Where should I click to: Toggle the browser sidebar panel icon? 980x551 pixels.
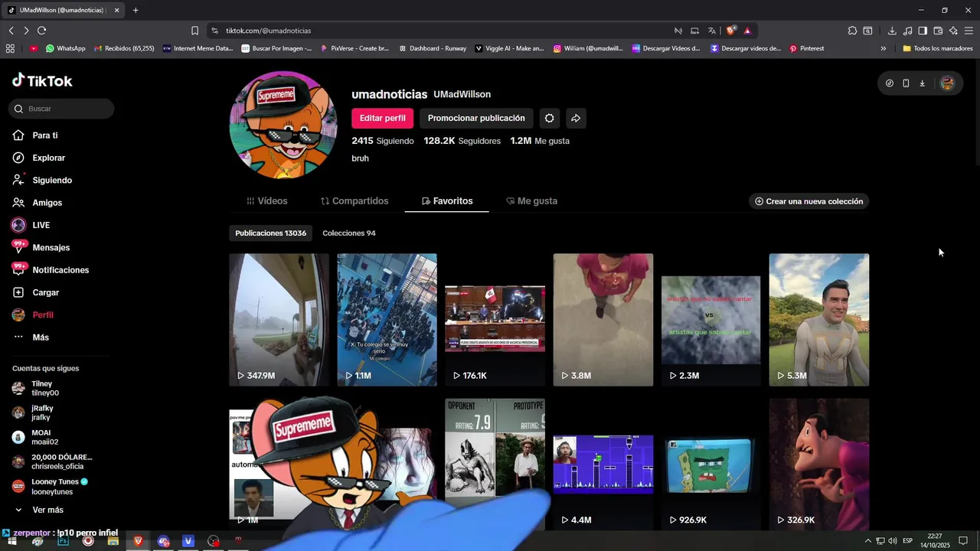click(923, 31)
